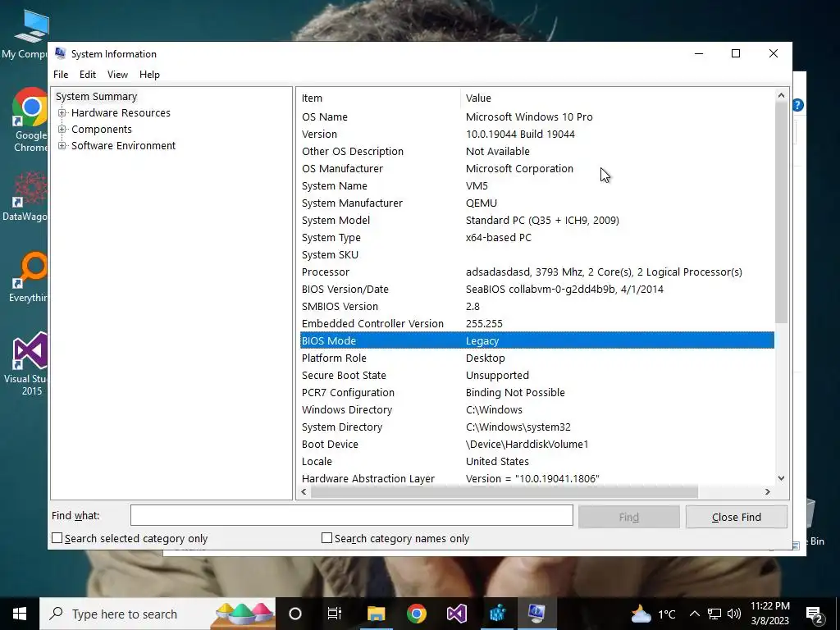Click the blue help icon behind the window
This screenshot has height=630, width=840.
[x=798, y=105]
